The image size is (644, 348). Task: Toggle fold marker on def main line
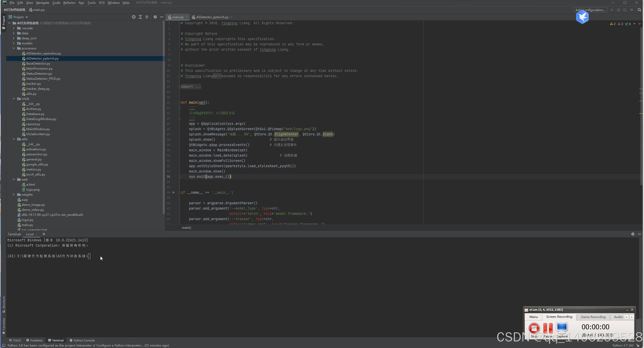tap(179, 102)
